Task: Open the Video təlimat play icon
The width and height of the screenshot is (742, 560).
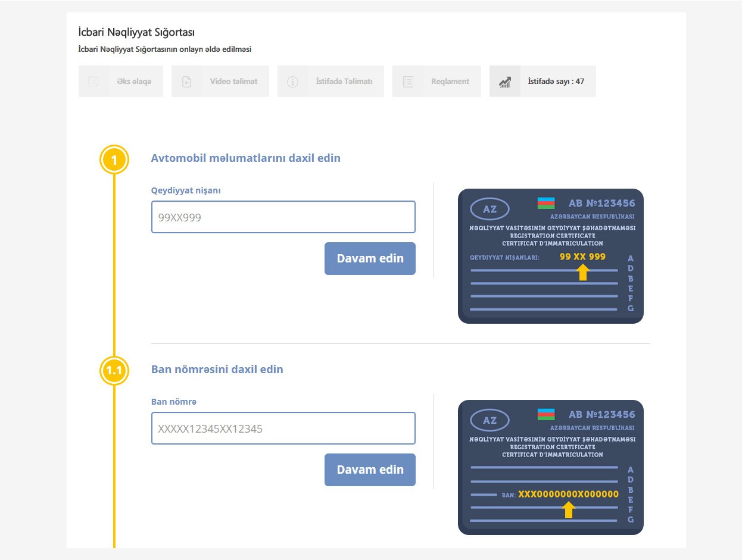Action: point(186,82)
